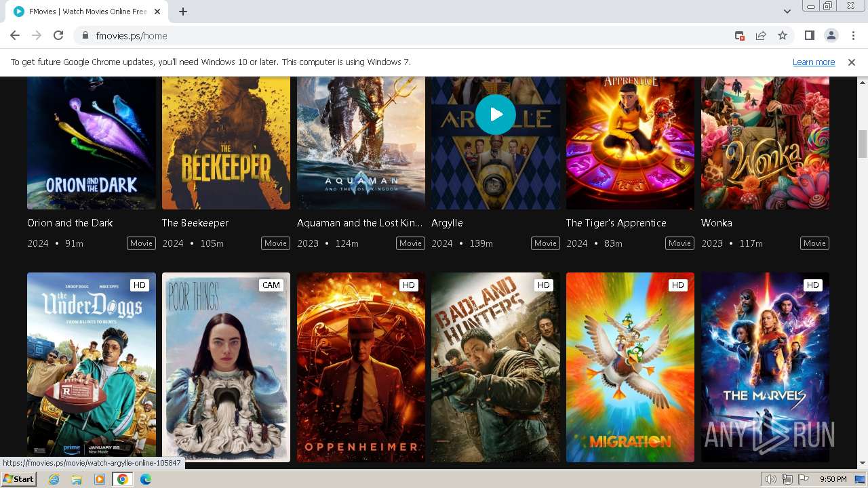The image size is (868, 488).
Task: Click the Movie tag under The Beekeeper
Action: pyautogui.click(x=275, y=243)
